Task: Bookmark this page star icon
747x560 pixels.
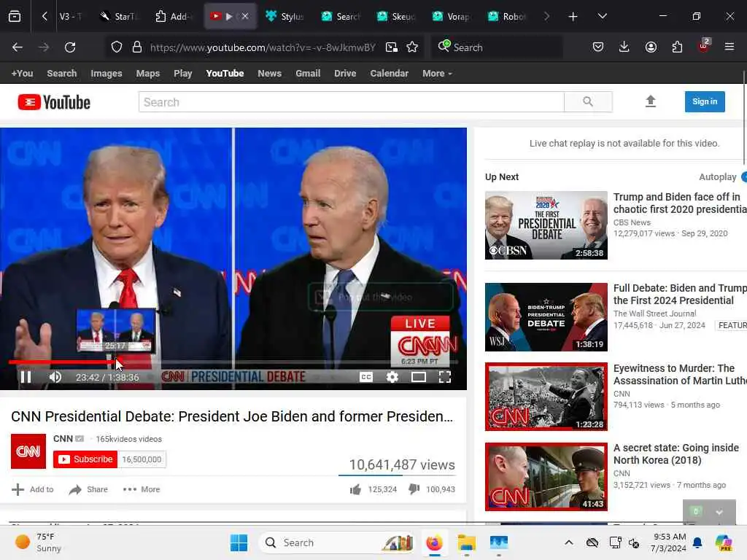Action: [x=413, y=47]
